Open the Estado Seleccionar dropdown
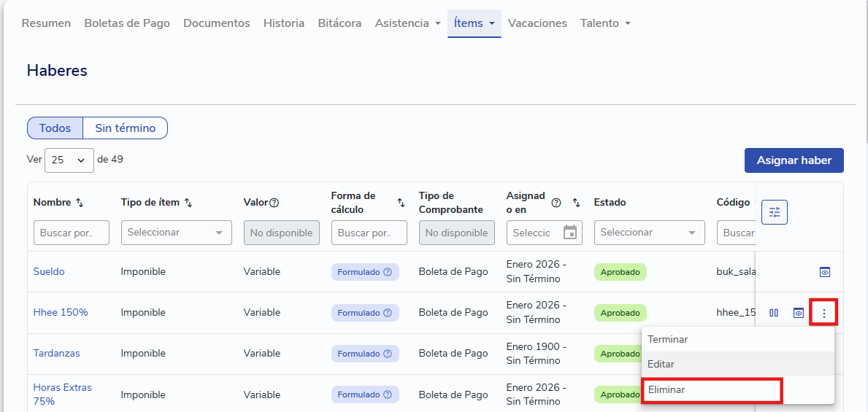 click(649, 233)
